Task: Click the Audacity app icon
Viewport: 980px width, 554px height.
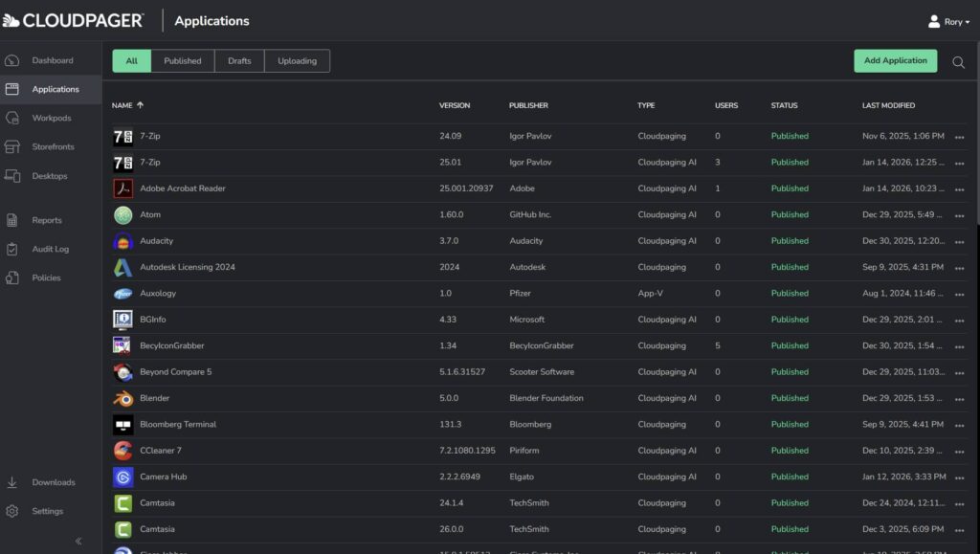Action: (123, 241)
